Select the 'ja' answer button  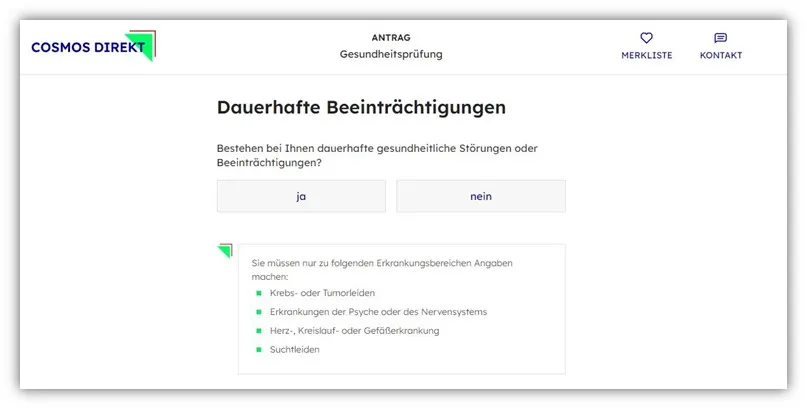point(301,196)
